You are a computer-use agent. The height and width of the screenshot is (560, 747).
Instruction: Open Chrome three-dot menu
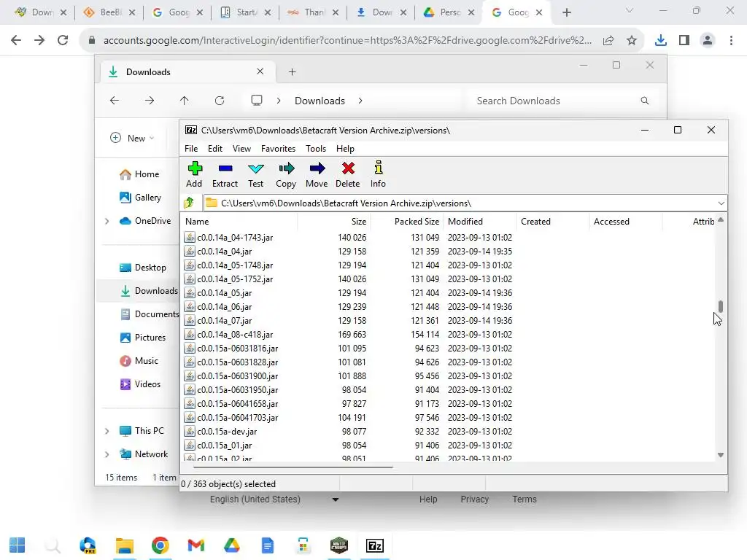(x=731, y=41)
